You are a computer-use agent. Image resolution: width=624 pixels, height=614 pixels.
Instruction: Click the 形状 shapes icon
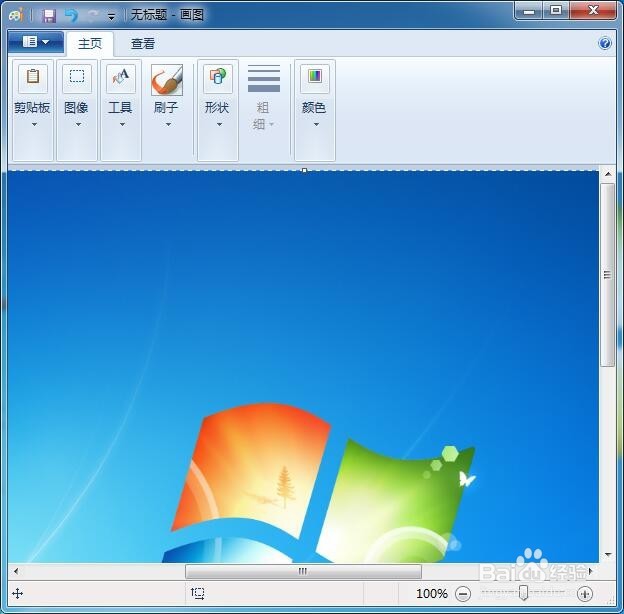click(x=218, y=77)
